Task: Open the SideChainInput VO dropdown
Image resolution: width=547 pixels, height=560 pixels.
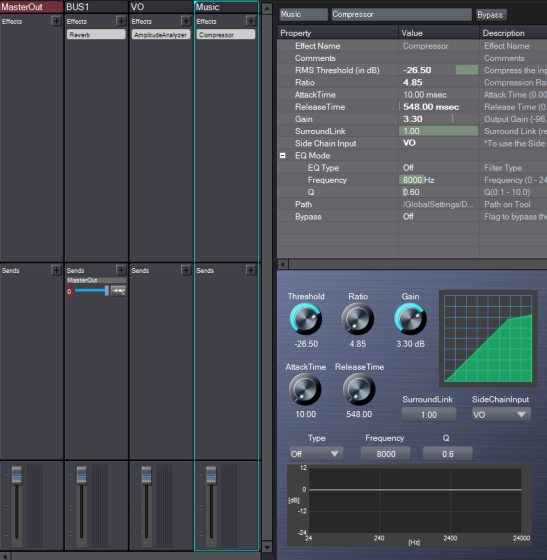Action: pyautogui.click(x=501, y=415)
